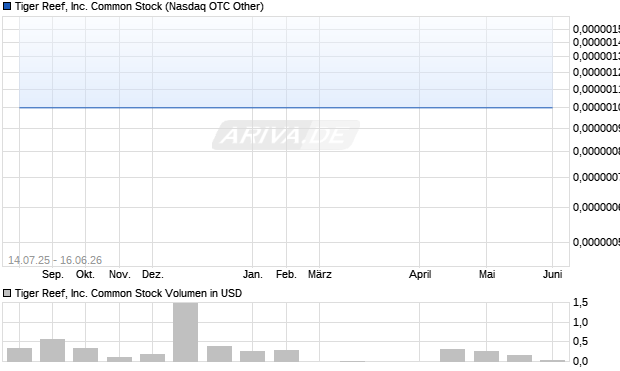Click the volume axis value '1,0'

point(580,322)
